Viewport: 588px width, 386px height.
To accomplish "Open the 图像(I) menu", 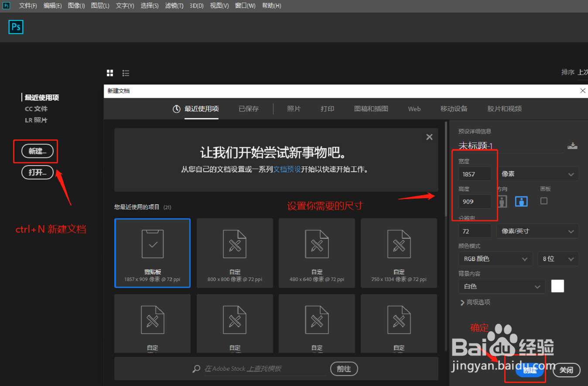I will click(76, 6).
